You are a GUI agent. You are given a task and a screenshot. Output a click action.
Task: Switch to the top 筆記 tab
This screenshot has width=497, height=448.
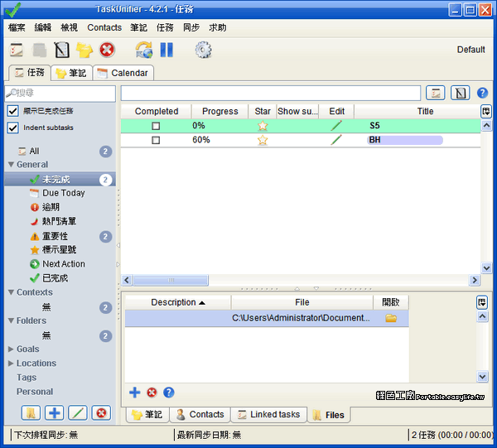click(71, 73)
